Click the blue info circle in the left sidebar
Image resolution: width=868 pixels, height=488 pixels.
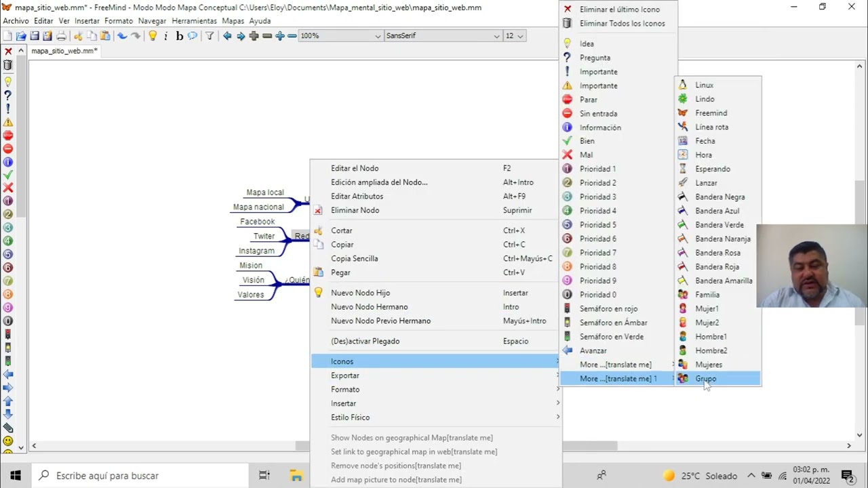click(x=8, y=162)
